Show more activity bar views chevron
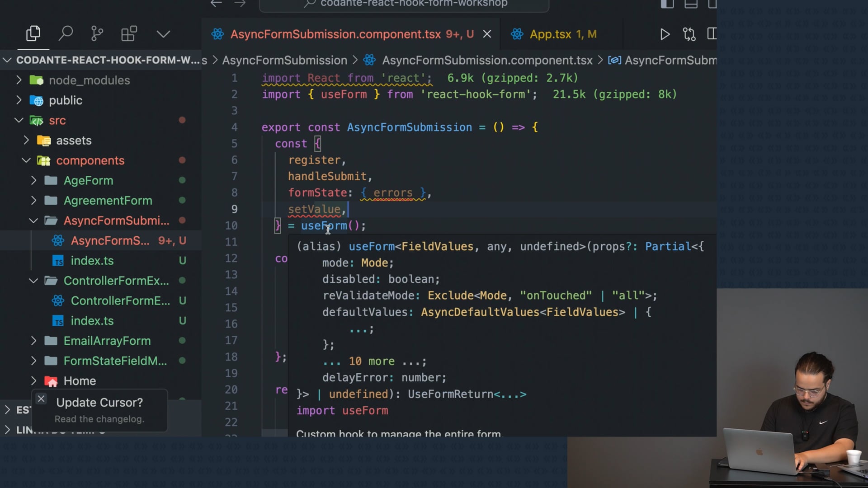868x488 pixels. [x=163, y=34]
